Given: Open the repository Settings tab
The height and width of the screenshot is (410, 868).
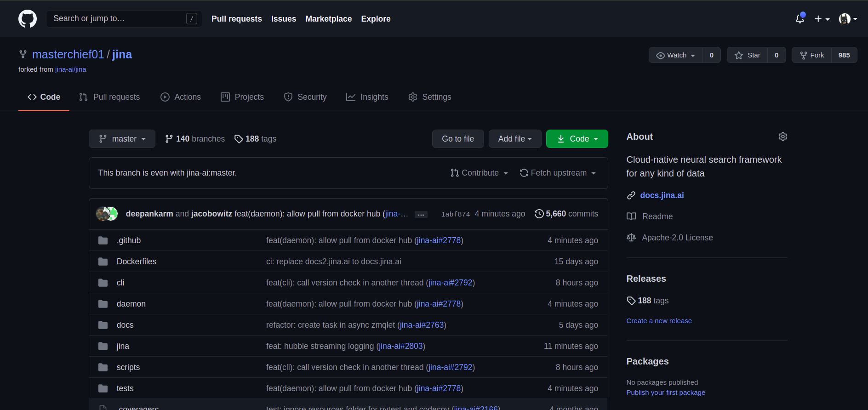Looking at the screenshot, I should tap(430, 97).
